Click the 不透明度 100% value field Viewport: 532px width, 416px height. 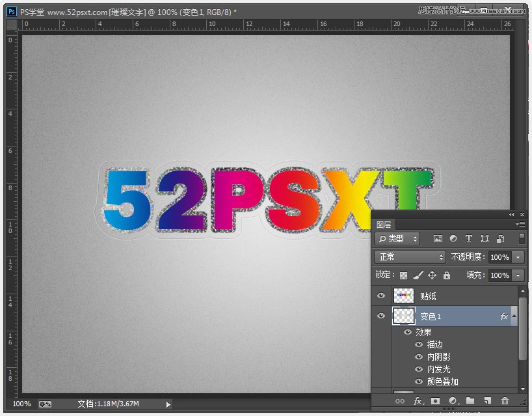coord(500,257)
